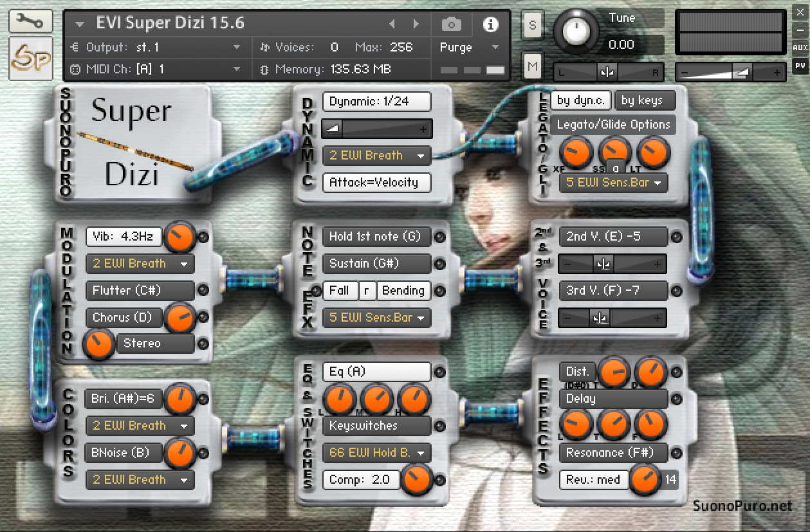The width and height of the screenshot is (810, 532).
Task: Click the Stereo width knob
Action: pos(98,344)
